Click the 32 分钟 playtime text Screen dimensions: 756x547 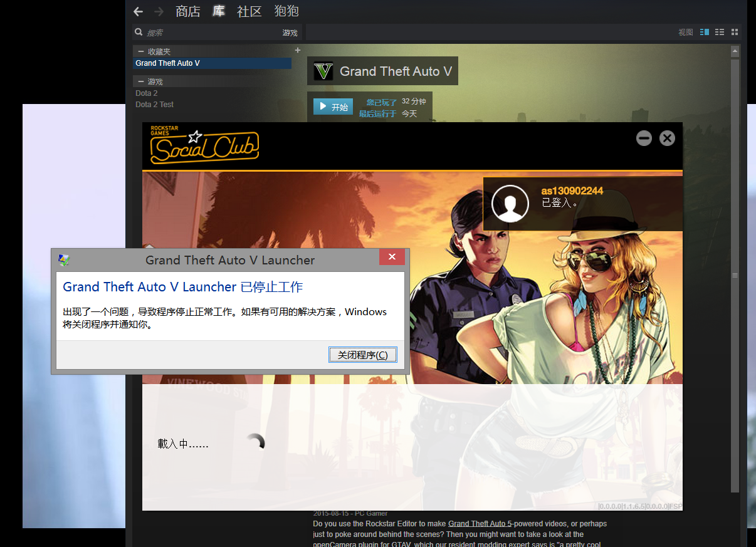point(414,102)
